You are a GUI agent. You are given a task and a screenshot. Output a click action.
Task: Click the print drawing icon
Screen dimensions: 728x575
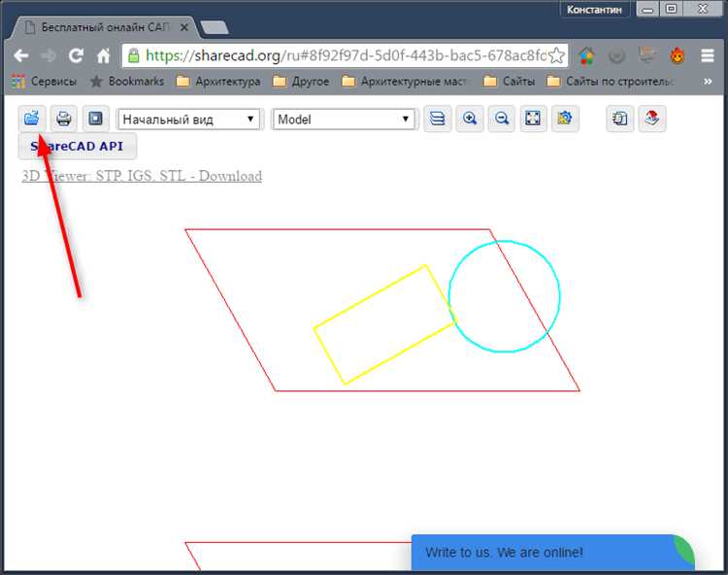(x=64, y=119)
